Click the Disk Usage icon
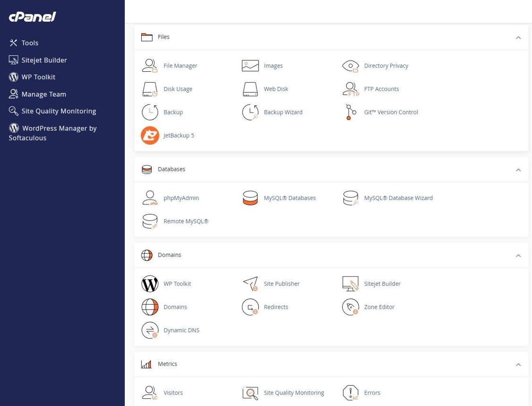 click(150, 89)
